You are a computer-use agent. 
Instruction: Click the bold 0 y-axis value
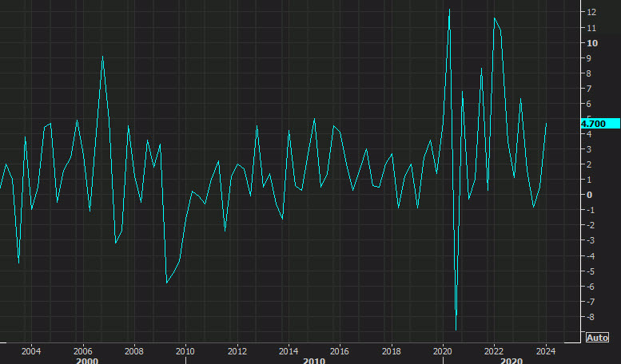coord(589,195)
